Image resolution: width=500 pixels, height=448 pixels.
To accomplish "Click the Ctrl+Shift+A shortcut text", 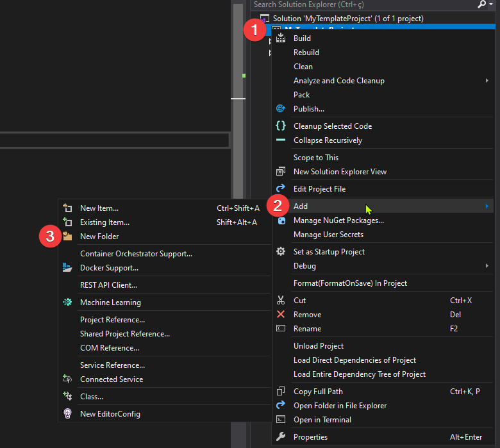I will tap(238, 208).
